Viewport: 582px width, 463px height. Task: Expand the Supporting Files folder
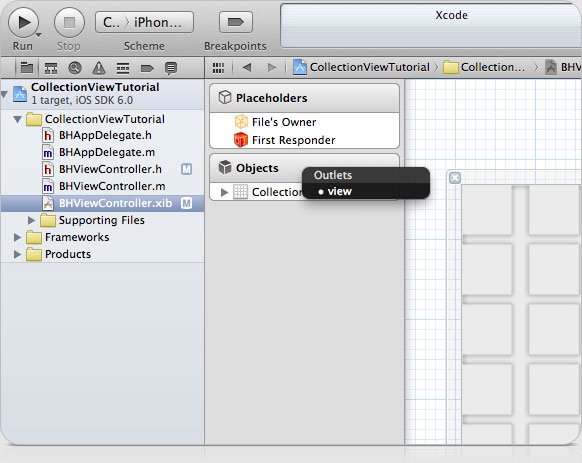pyautogui.click(x=32, y=221)
